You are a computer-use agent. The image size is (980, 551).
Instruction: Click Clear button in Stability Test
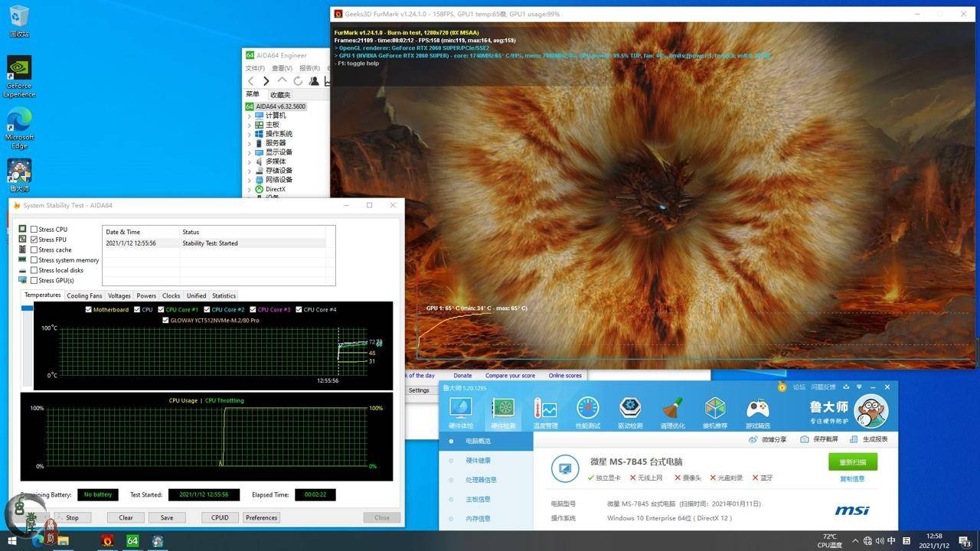click(126, 517)
